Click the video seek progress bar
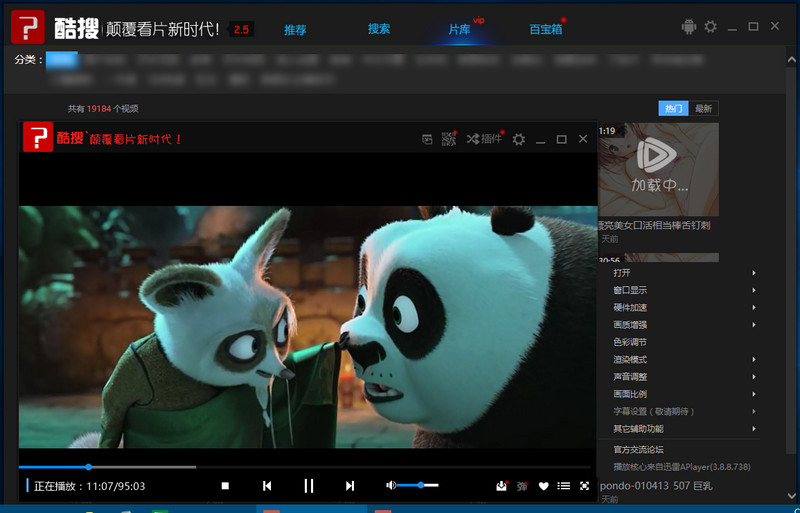Image resolution: width=800 pixels, height=513 pixels. (x=300, y=467)
